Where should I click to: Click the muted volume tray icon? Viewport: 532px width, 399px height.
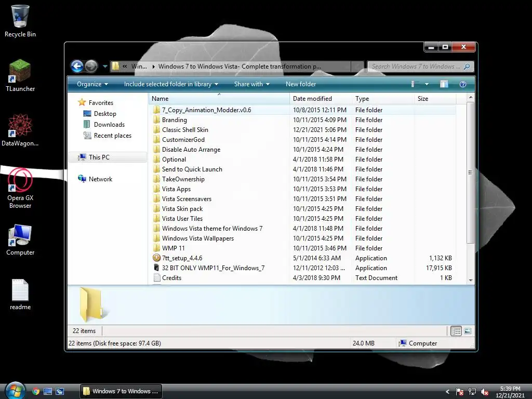485,392
